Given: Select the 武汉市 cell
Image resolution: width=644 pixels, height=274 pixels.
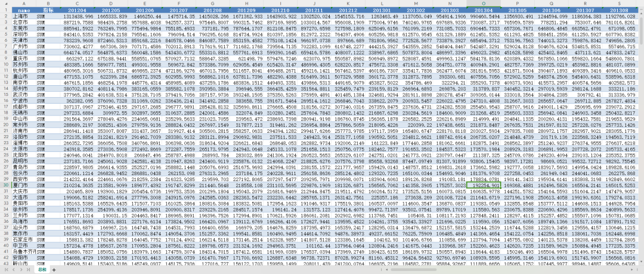Looking at the screenshot, I should (x=24, y=93).
